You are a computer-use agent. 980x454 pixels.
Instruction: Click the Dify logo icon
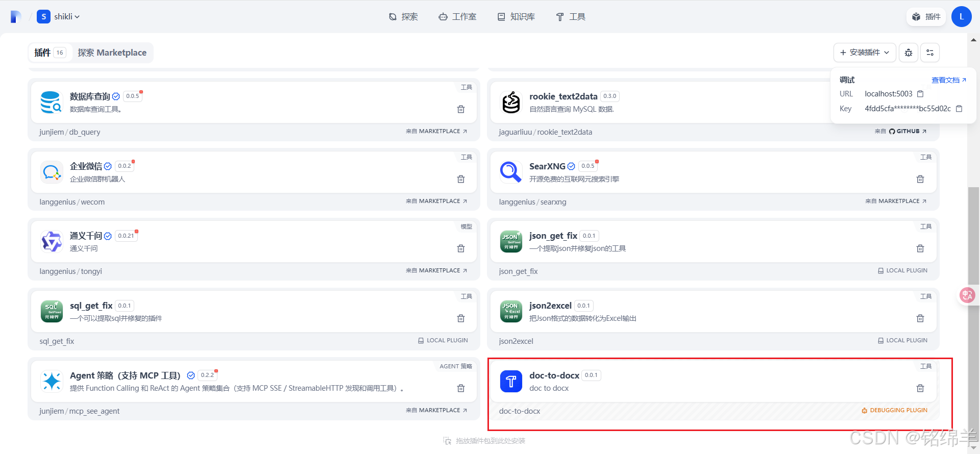pos(16,17)
